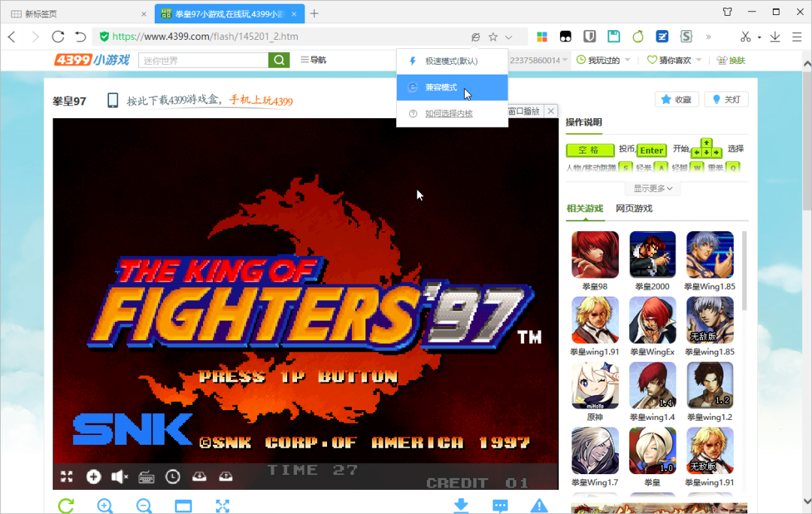The image size is (812, 514).
Task: Open the keyboard settings icon in the game bar
Action: (x=147, y=477)
